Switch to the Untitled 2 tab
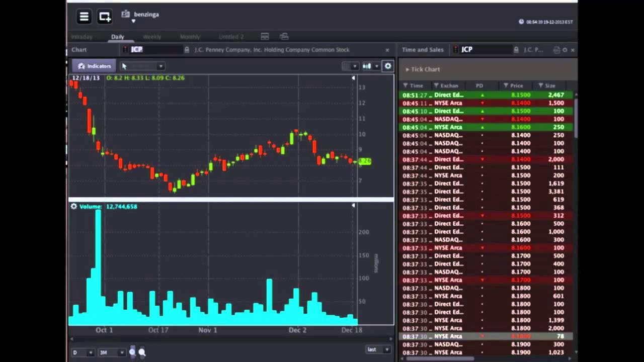The height and width of the screenshot is (362, 644). coord(231,37)
